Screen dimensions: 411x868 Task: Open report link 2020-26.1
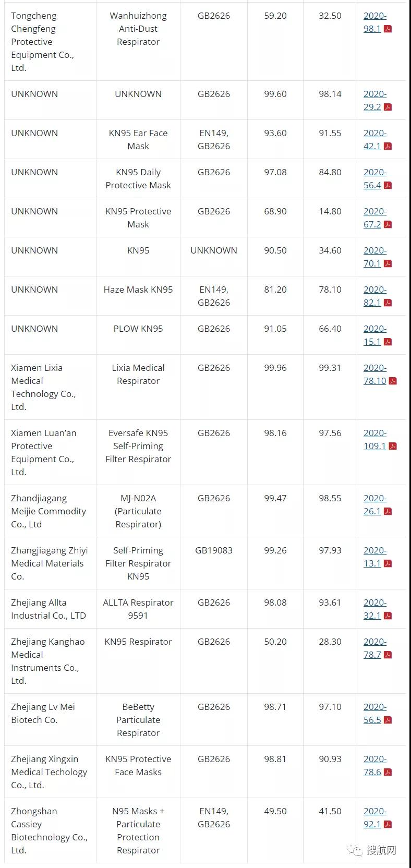pos(374,505)
